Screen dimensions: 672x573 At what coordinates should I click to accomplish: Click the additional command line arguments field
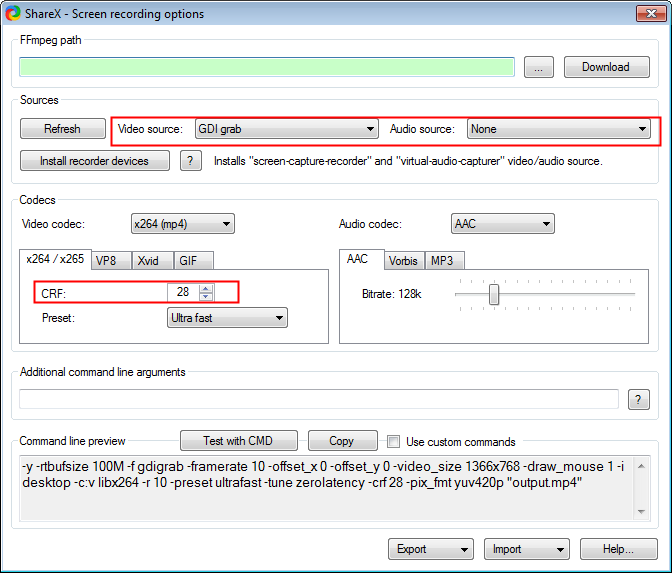pyautogui.click(x=319, y=399)
